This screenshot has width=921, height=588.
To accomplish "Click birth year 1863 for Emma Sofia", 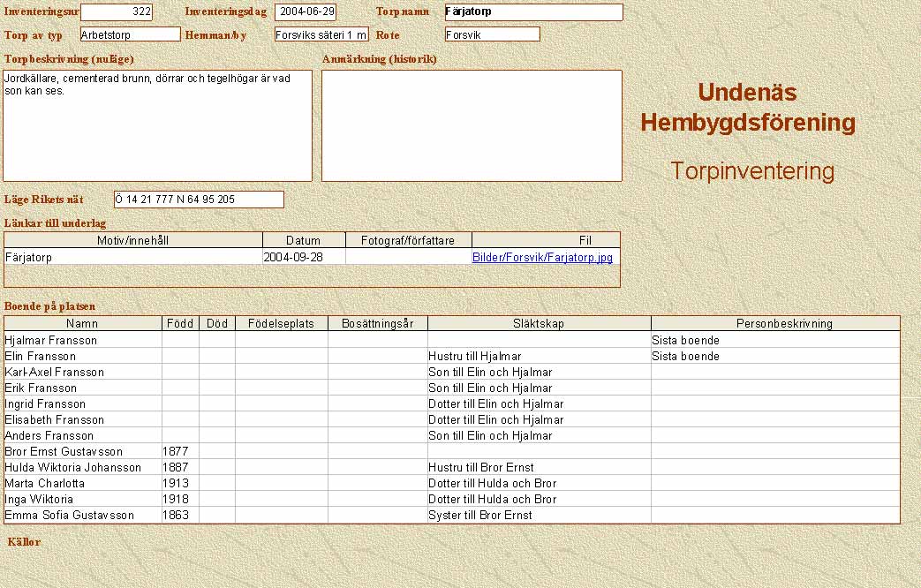I will tap(176, 515).
